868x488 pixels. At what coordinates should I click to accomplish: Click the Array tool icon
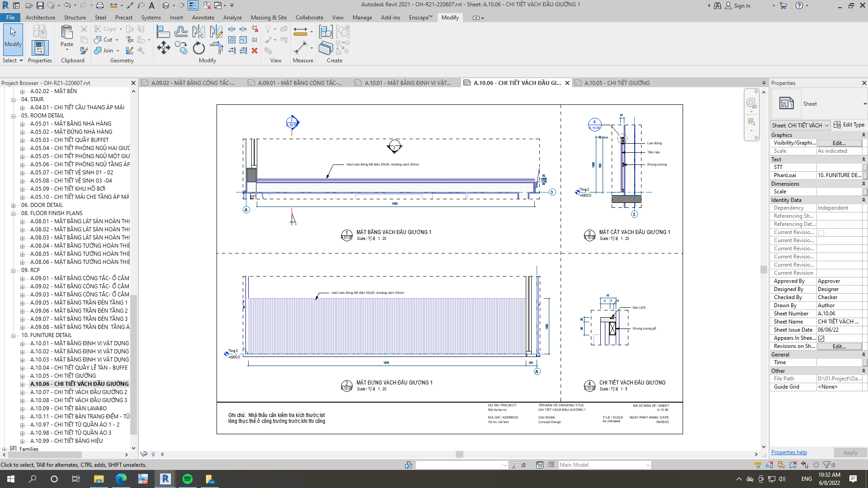pos(232,40)
